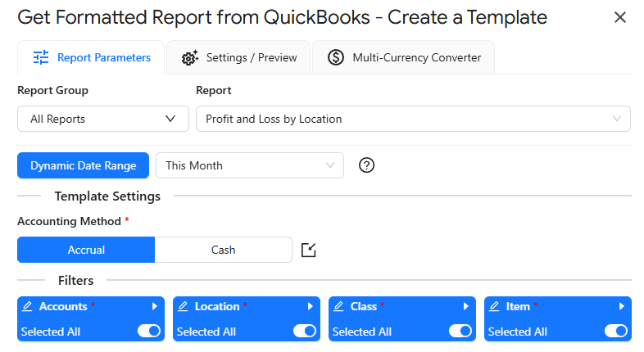Select the Accrual accounting method
The height and width of the screenshot is (352, 644).
click(86, 250)
